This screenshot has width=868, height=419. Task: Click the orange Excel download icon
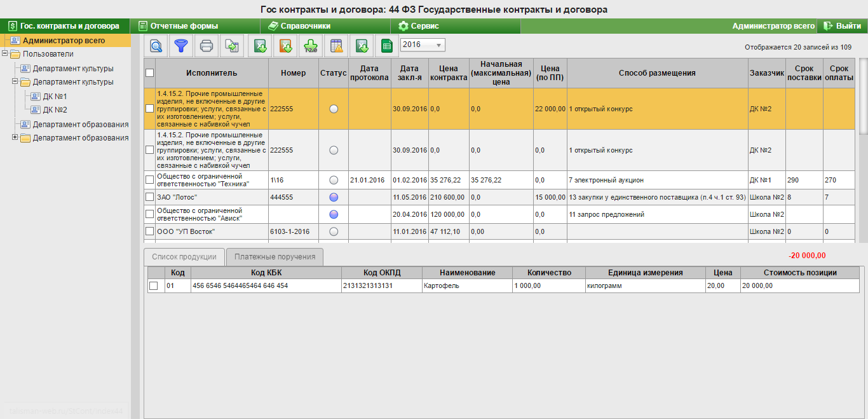tap(286, 45)
